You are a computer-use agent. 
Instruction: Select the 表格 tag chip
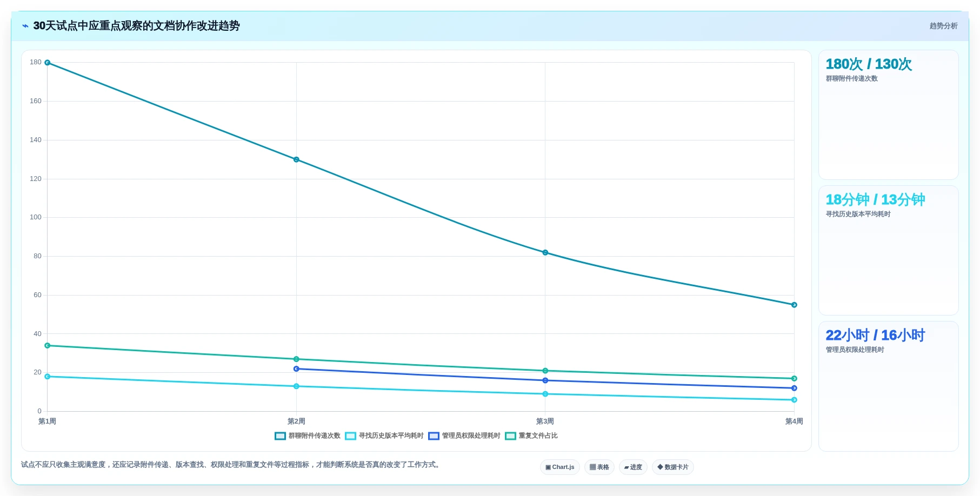pos(599,467)
